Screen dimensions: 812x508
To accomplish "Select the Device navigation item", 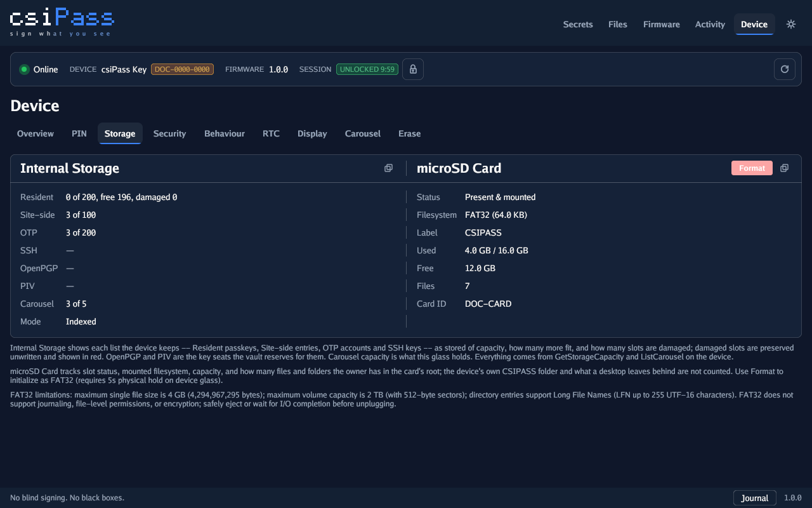I will [754, 24].
